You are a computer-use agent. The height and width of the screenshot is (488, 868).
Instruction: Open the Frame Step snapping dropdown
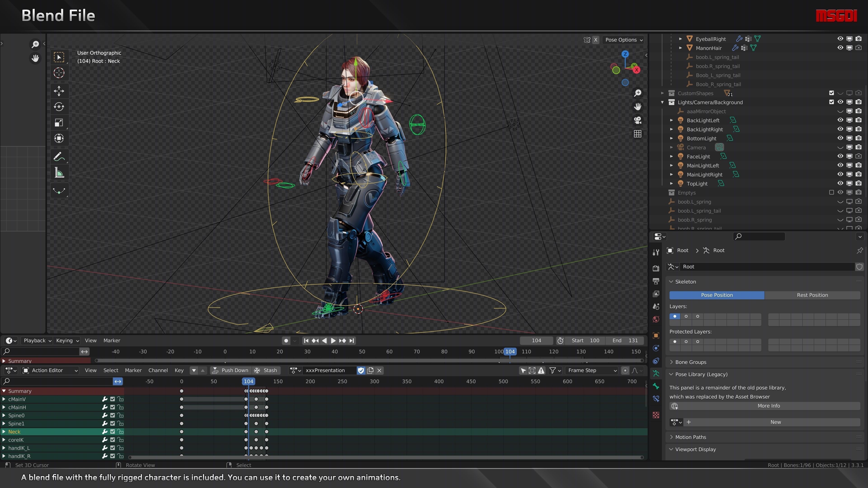point(592,371)
